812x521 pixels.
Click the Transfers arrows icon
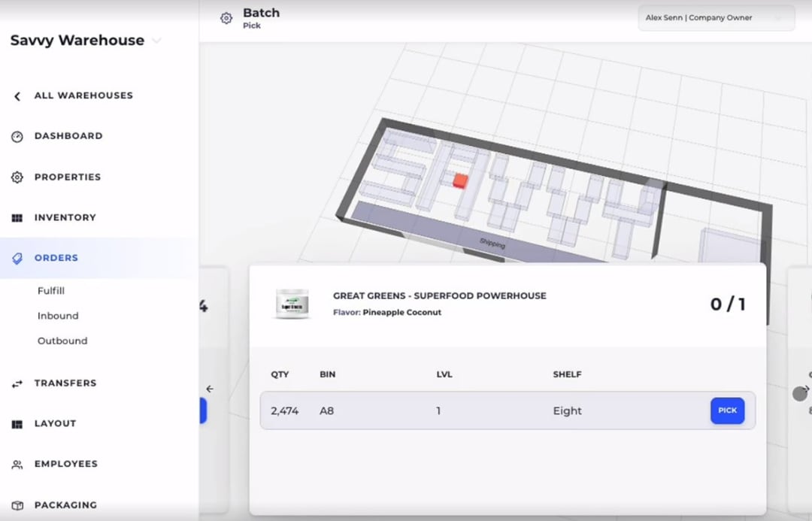(17, 383)
